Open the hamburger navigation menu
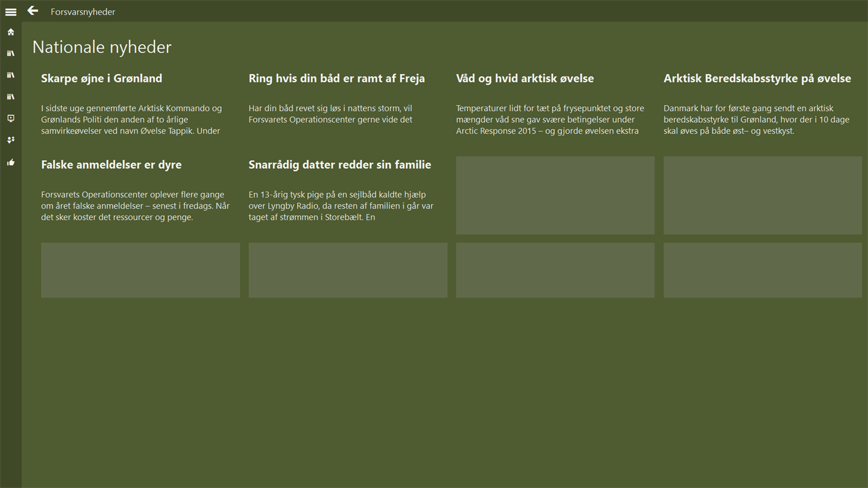The height and width of the screenshot is (488, 868). coord(11,11)
